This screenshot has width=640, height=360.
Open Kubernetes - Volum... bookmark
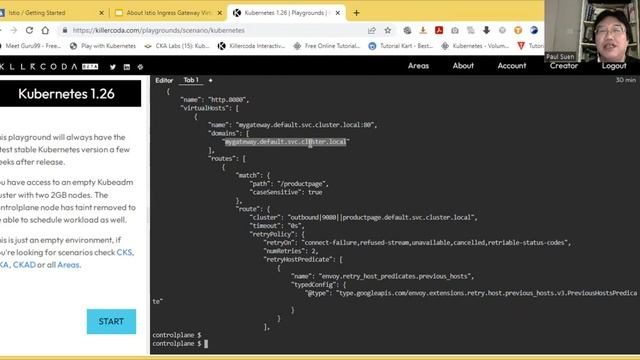[475, 46]
